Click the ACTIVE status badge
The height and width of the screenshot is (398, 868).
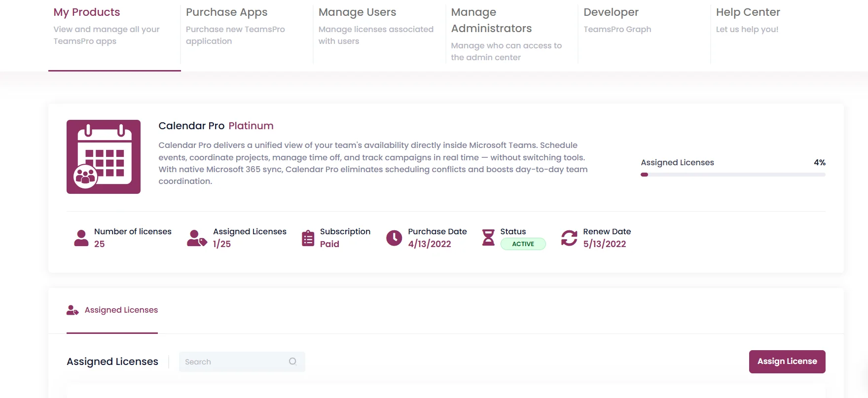click(x=523, y=244)
